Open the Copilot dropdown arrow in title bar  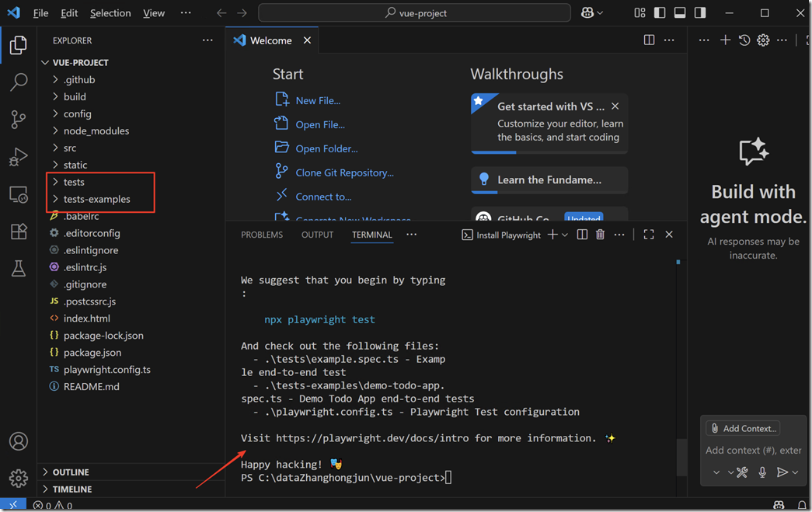(600, 13)
